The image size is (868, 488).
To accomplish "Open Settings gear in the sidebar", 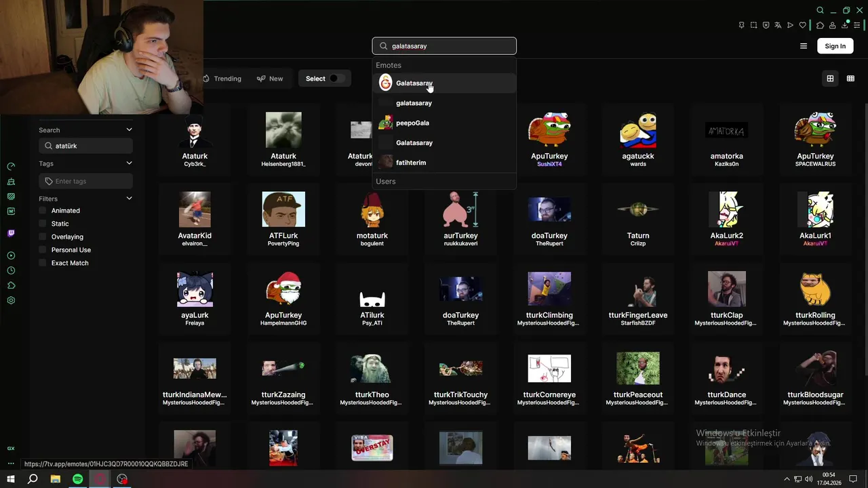I will pyautogui.click(x=11, y=300).
